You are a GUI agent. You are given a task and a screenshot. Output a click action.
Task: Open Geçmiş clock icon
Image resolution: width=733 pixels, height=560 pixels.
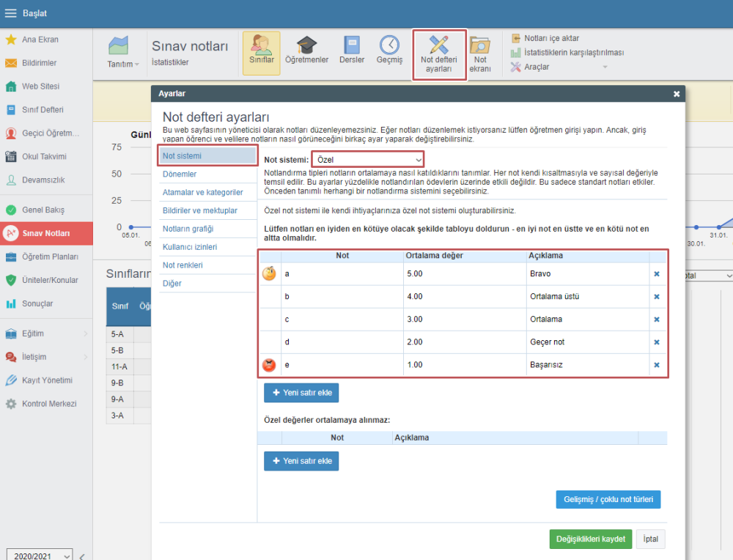tap(389, 45)
